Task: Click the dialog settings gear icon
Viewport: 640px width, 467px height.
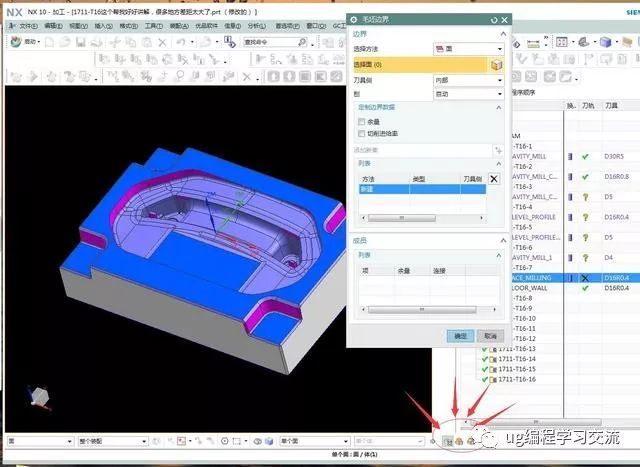Action: point(353,20)
